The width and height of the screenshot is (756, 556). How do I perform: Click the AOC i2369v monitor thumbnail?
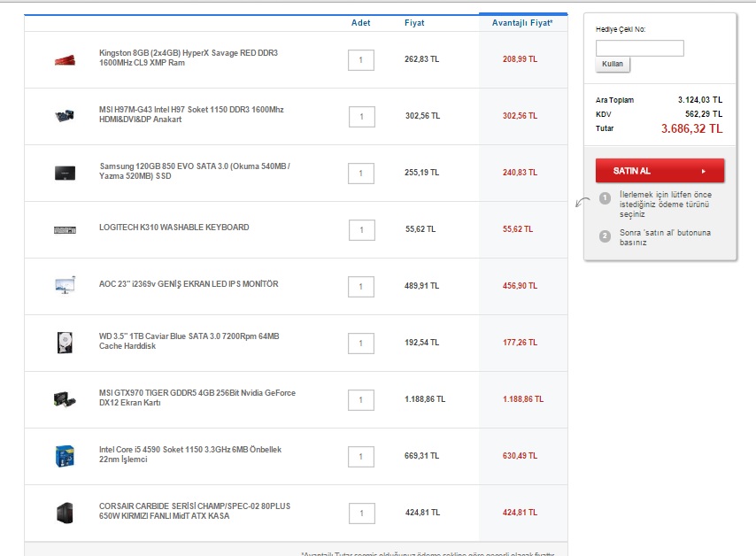click(x=66, y=285)
